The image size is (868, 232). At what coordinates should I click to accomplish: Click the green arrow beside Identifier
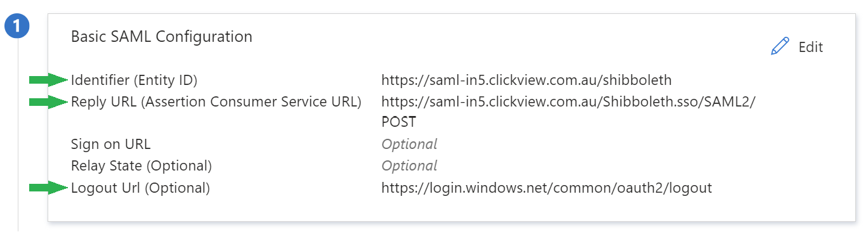pos(48,80)
